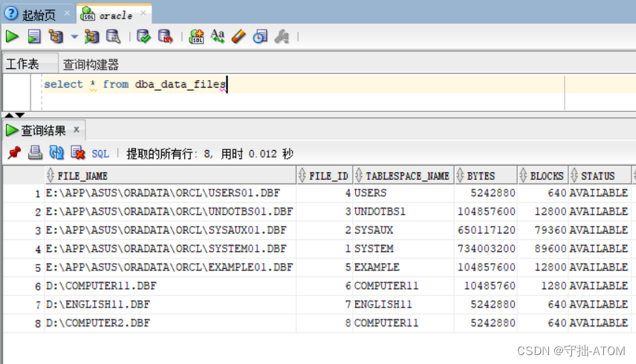The width and height of the screenshot is (636, 364).
Task: Sort by the BYTES column header
Action: [486, 175]
